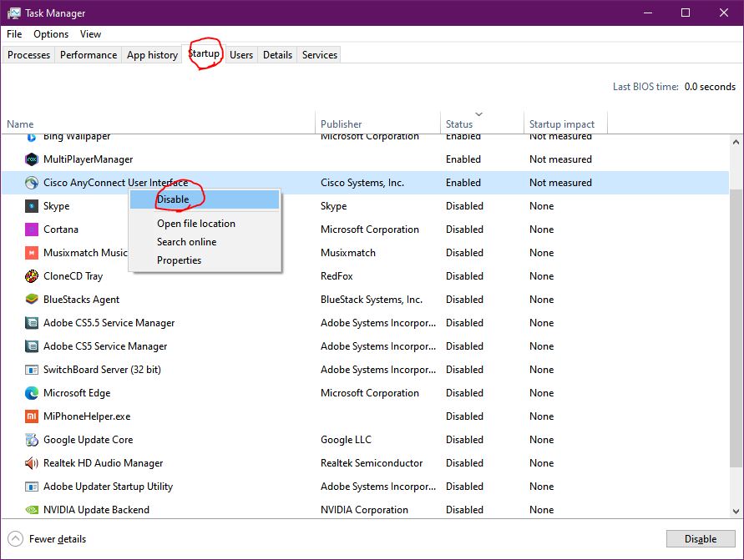Click the Adobe CS5 Service Manager icon
The width and height of the screenshot is (744, 560).
32,346
